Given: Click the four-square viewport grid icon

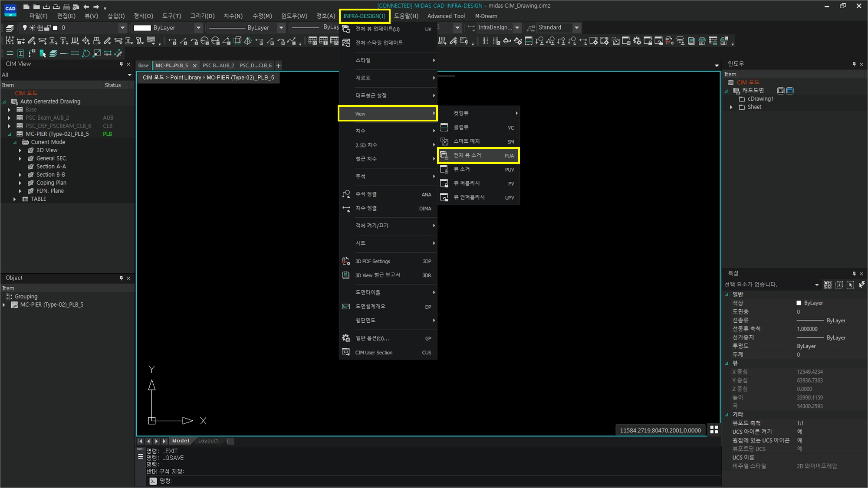Looking at the screenshot, I should click(x=714, y=430).
